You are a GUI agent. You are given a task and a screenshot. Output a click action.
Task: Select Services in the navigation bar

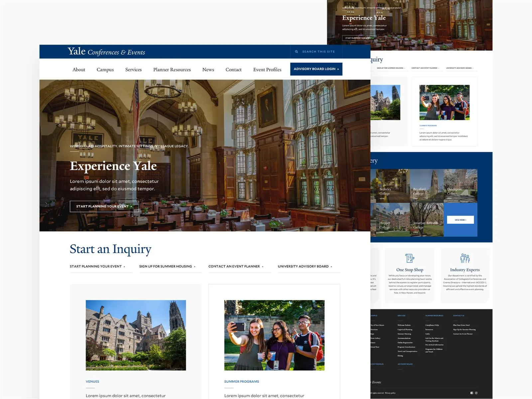[133, 69]
